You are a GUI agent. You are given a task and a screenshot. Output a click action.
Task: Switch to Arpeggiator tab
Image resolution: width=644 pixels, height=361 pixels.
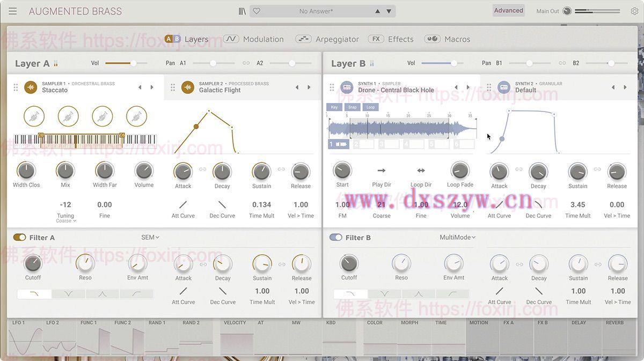point(327,39)
